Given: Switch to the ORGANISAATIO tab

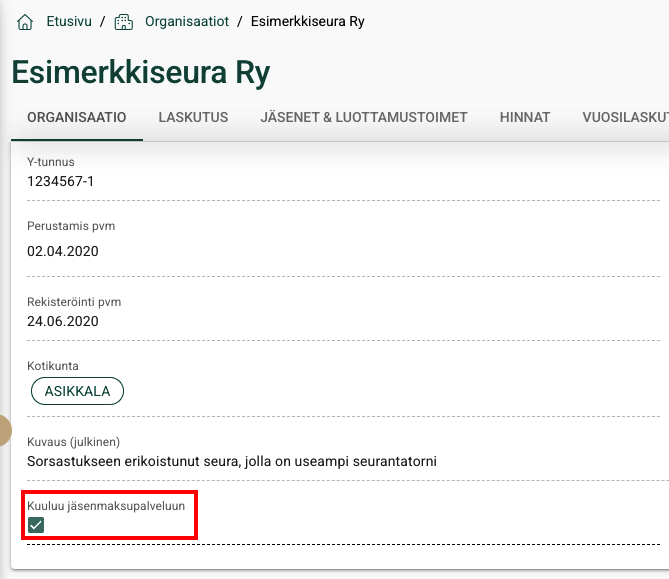Looking at the screenshot, I should (77, 117).
